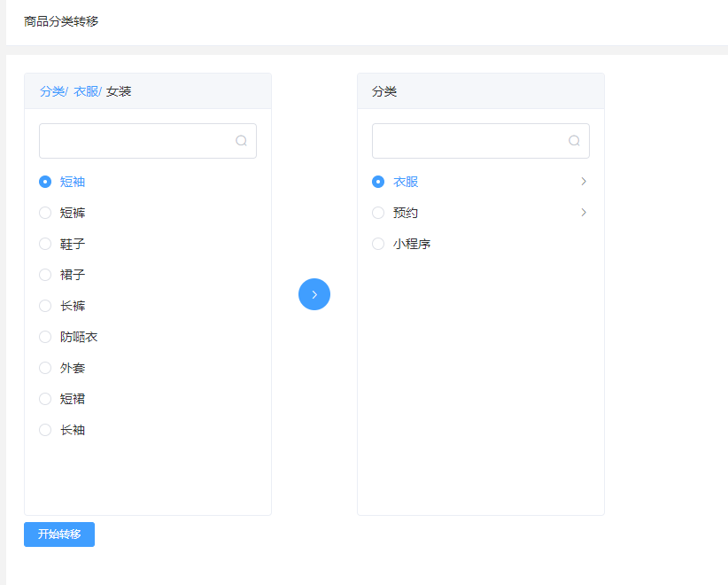Click the 女装 breadcrumb text
This screenshot has height=585, width=728.
(119, 91)
